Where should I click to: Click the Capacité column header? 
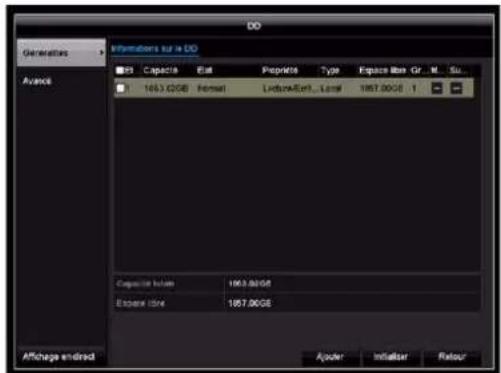(160, 70)
